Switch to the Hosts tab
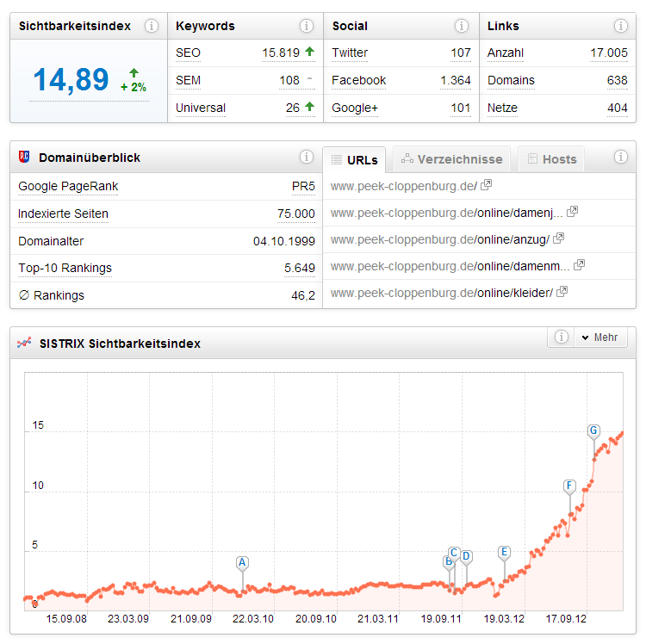Screen dimensions: 646x644 point(552,159)
